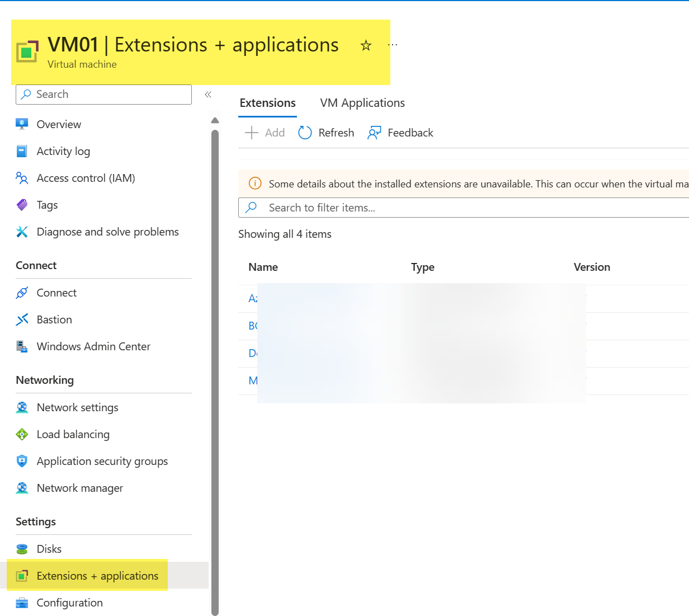Select the Diagnose and solve problems wrench icon
Image resolution: width=689 pixels, height=616 pixels.
(22, 231)
